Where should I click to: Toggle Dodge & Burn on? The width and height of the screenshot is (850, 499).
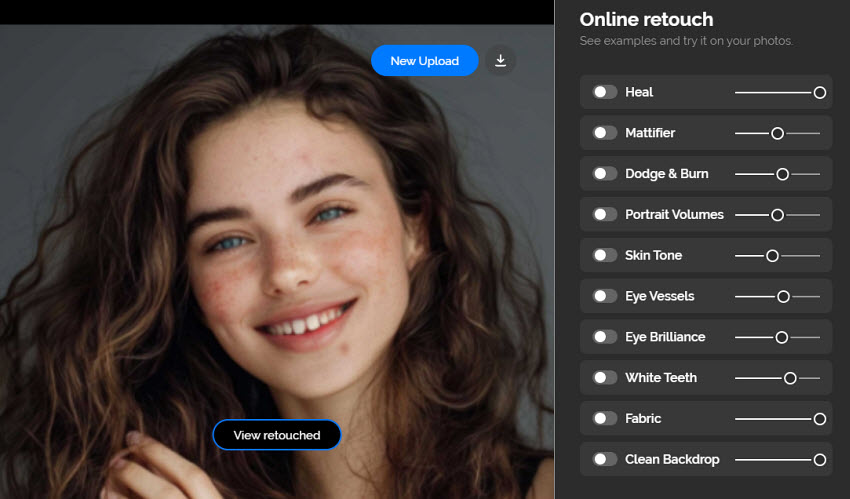(604, 174)
